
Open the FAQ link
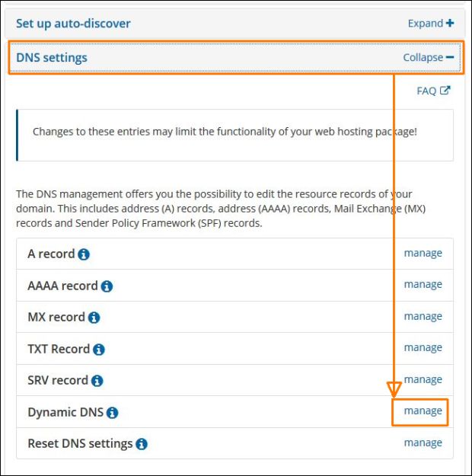click(426, 91)
